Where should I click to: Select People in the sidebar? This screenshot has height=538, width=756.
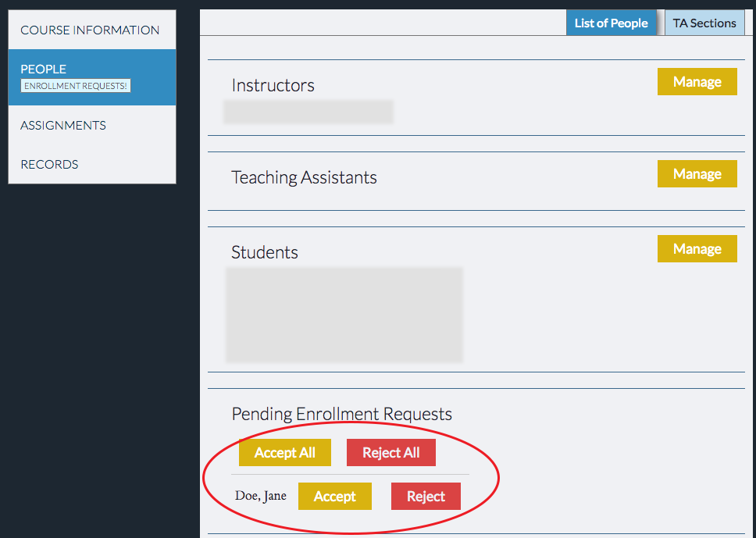[44, 69]
